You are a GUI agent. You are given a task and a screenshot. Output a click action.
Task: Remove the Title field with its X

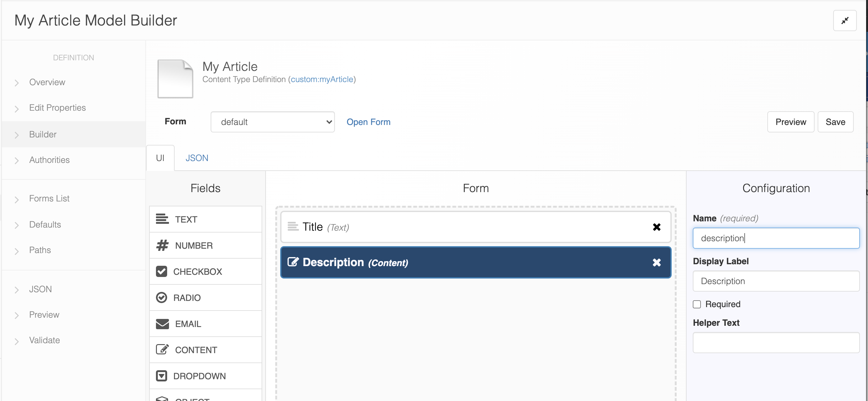656,227
